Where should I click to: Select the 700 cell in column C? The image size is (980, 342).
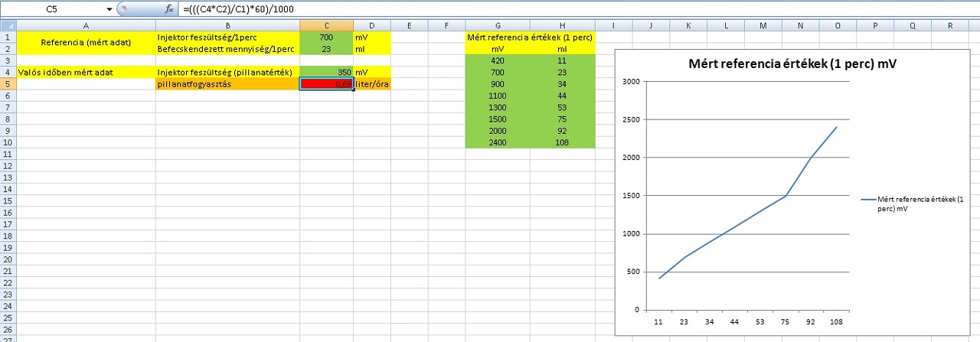(326, 37)
